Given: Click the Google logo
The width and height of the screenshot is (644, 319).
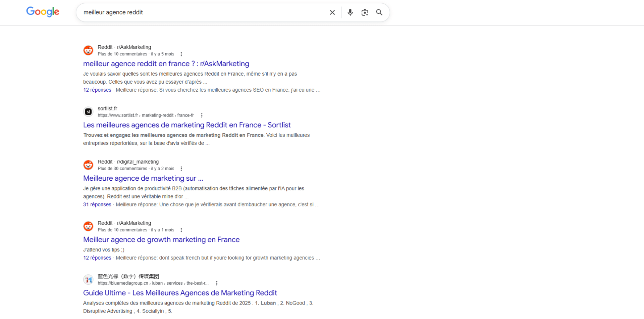Looking at the screenshot, I should click(x=43, y=12).
